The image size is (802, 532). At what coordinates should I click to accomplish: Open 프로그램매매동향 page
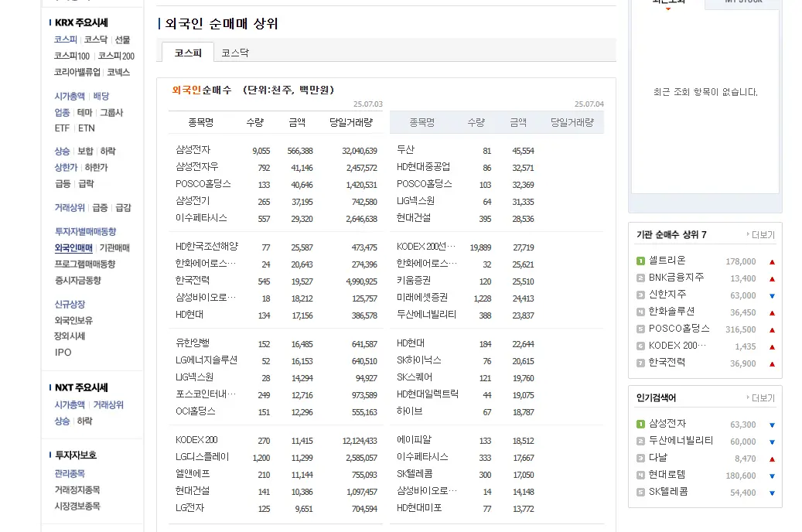click(85, 264)
